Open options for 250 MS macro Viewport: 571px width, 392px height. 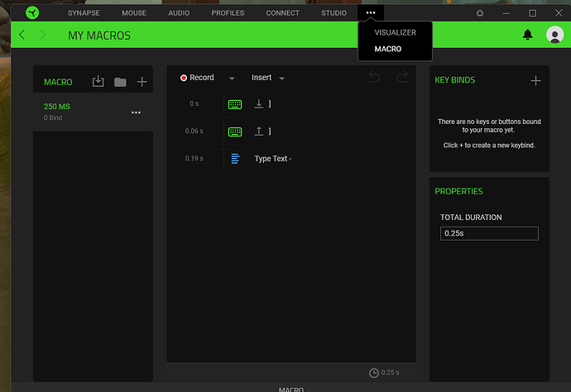(136, 112)
